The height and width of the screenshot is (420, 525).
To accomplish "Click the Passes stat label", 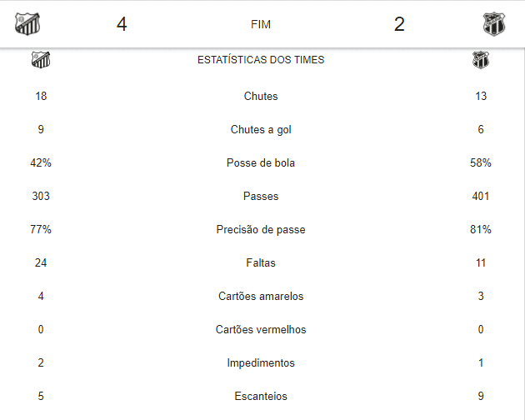I will (x=261, y=196).
